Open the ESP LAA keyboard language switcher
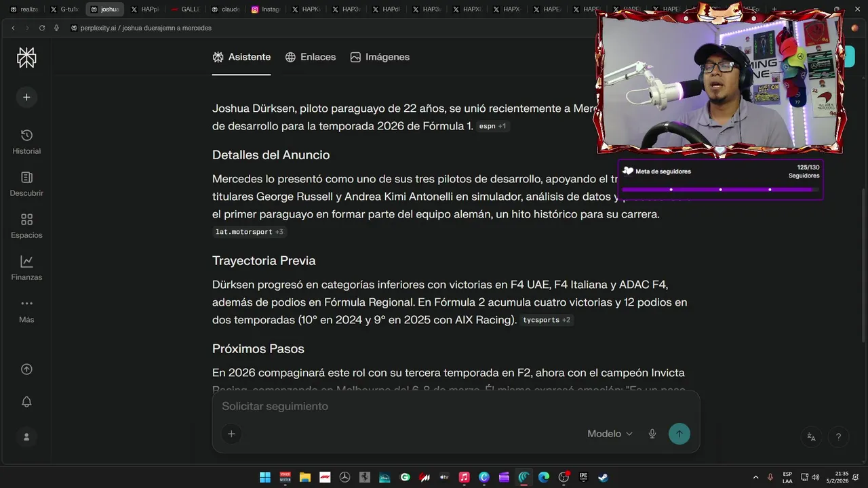Viewport: 868px width, 488px height. click(x=787, y=477)
